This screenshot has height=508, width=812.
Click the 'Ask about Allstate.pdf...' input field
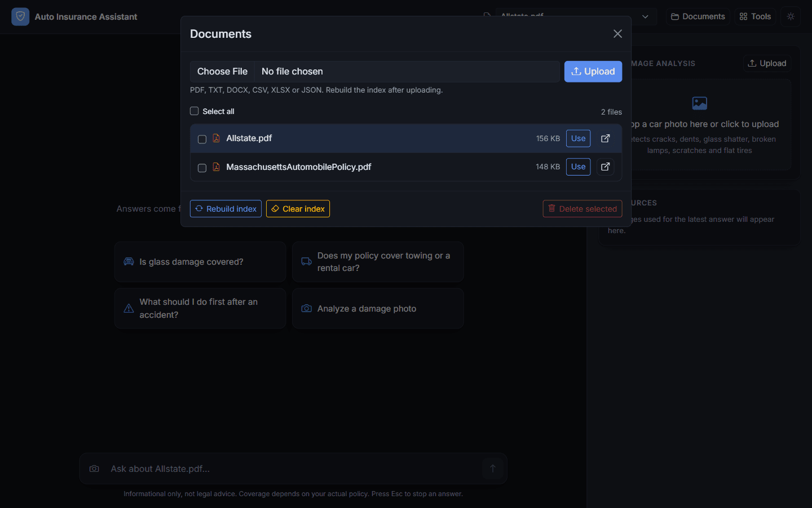point(293,468)
